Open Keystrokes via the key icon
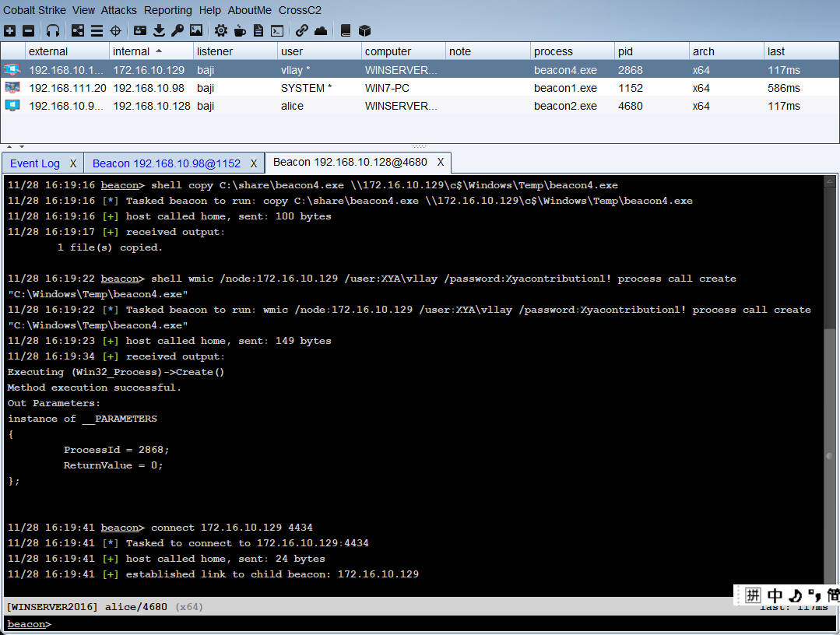This screenshot has height=635, width=840. pyautogui.click(x=177, y=30)
